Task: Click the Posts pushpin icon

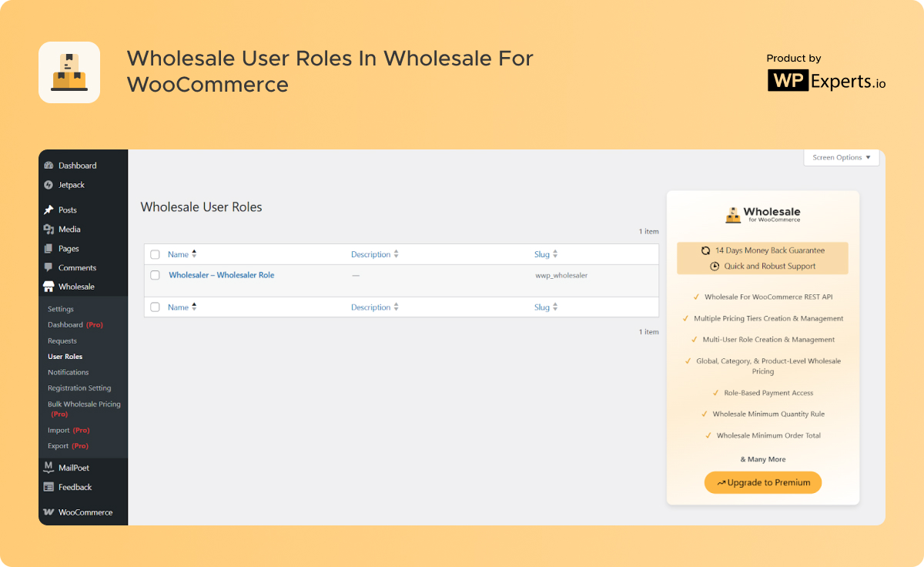Action: coord(49,210)
